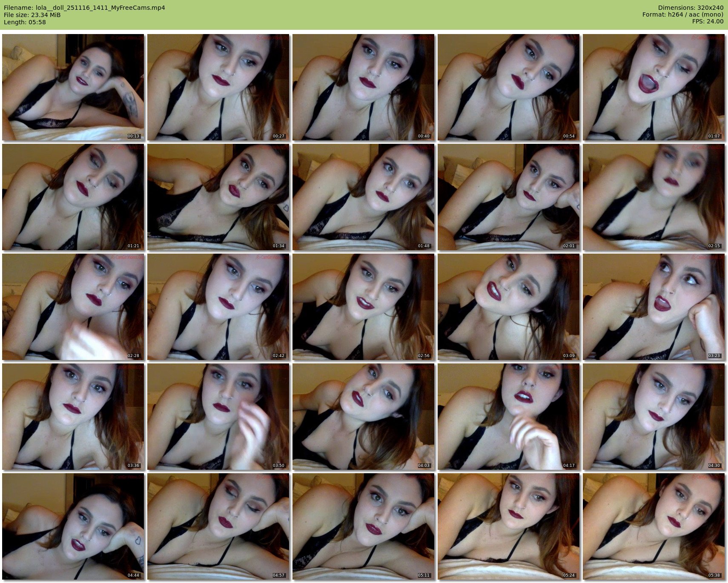This screenshot has height=583, width=728.
Task: Click the frame at 03:50
Action: (x=218, y=417)
